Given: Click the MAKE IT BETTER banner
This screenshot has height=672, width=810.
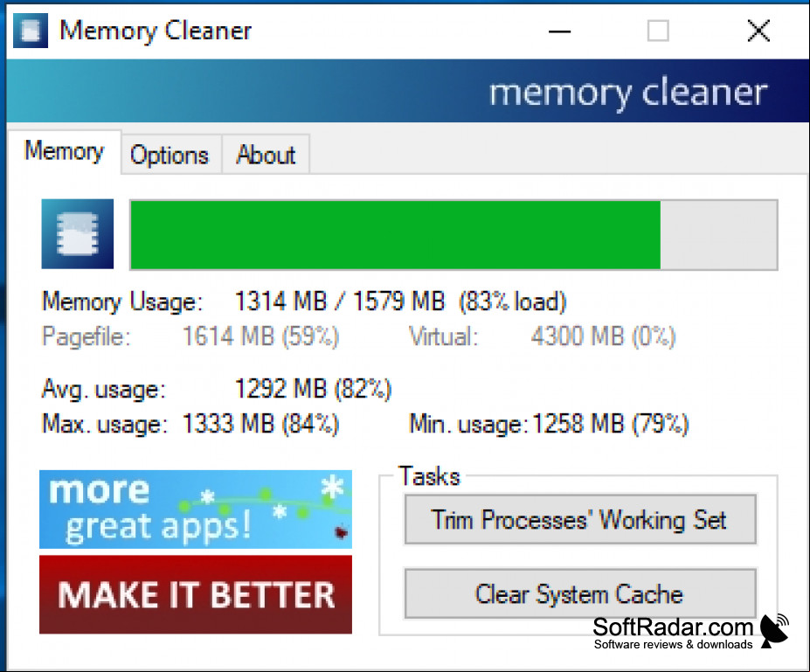Looking at the screenshot, I should tap(195, 594).
